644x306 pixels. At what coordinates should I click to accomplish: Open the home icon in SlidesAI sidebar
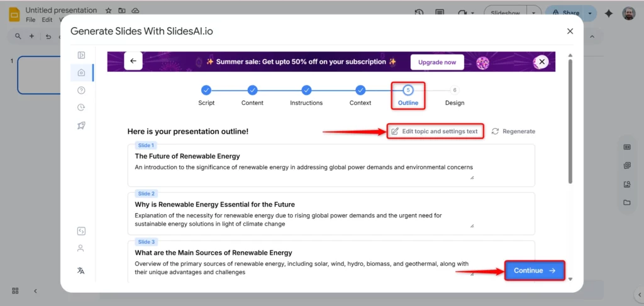(81, 72)
